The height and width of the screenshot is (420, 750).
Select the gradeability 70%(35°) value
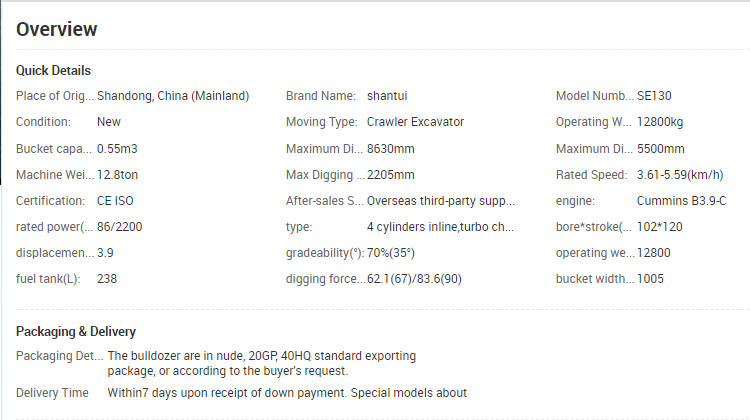(x=391, y=253)
